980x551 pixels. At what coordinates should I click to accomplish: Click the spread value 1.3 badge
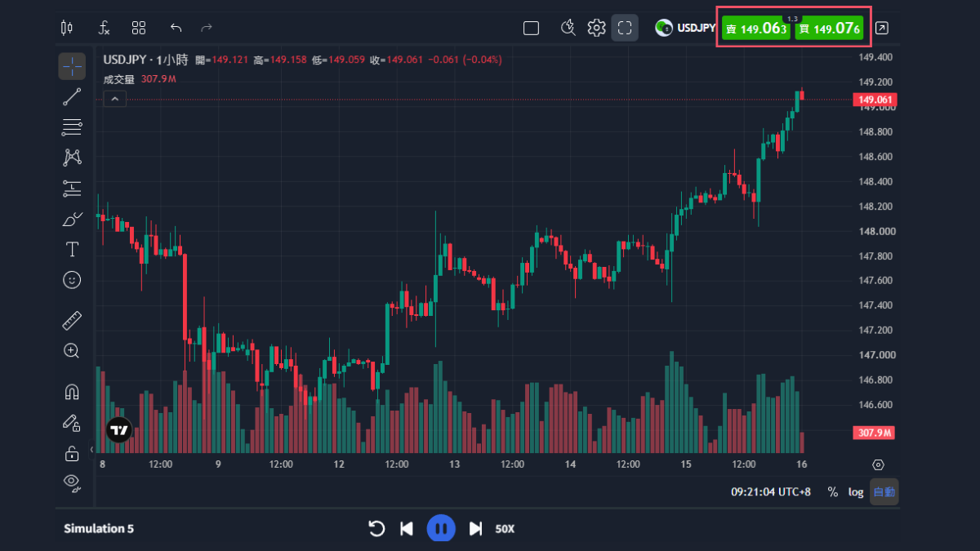[x=792, y=18]
